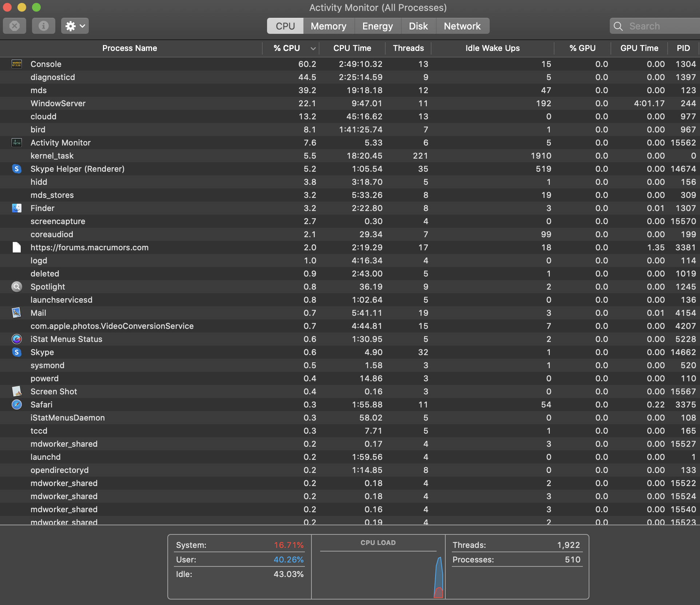Select mdworker_shared with PID 15540
The width and height of the screenshot is (700, 605).
coord(350,509)
